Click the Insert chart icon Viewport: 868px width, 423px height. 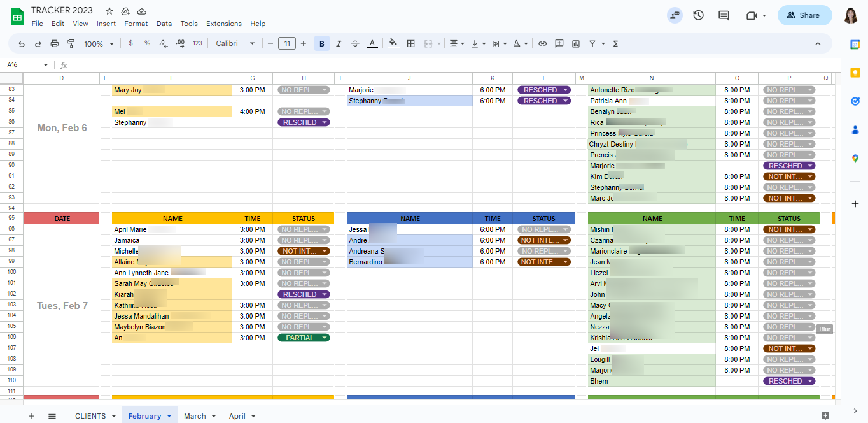point(576,44)
